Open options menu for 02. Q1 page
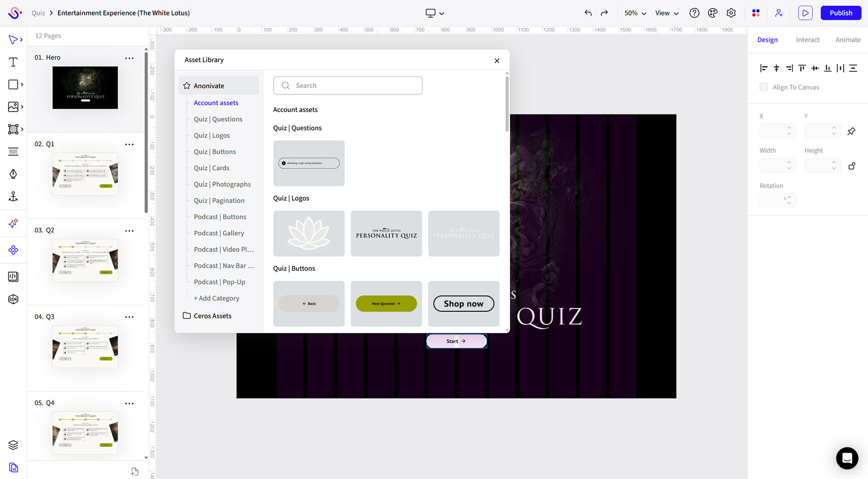868x479 pixels. pos(129,145)
